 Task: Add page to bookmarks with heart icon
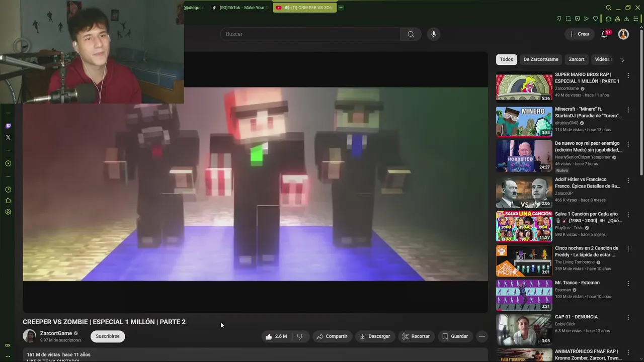pos(596,19)
